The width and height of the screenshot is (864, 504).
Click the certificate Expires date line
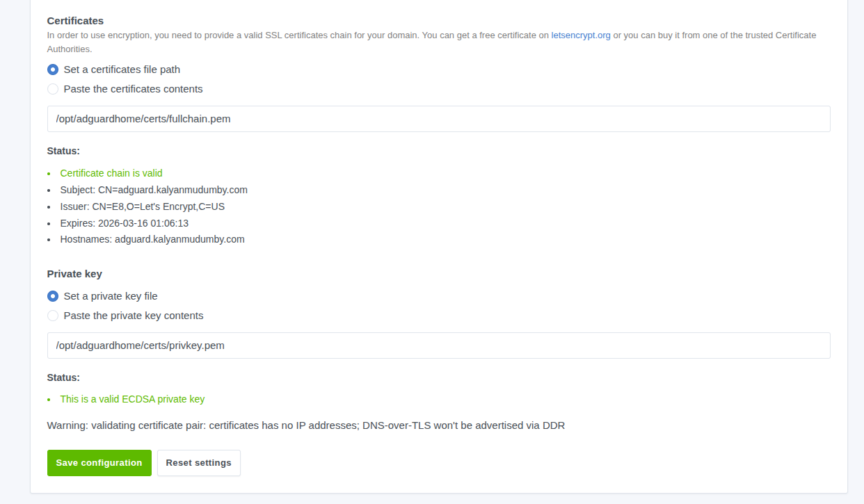click(x=125, y=223)
